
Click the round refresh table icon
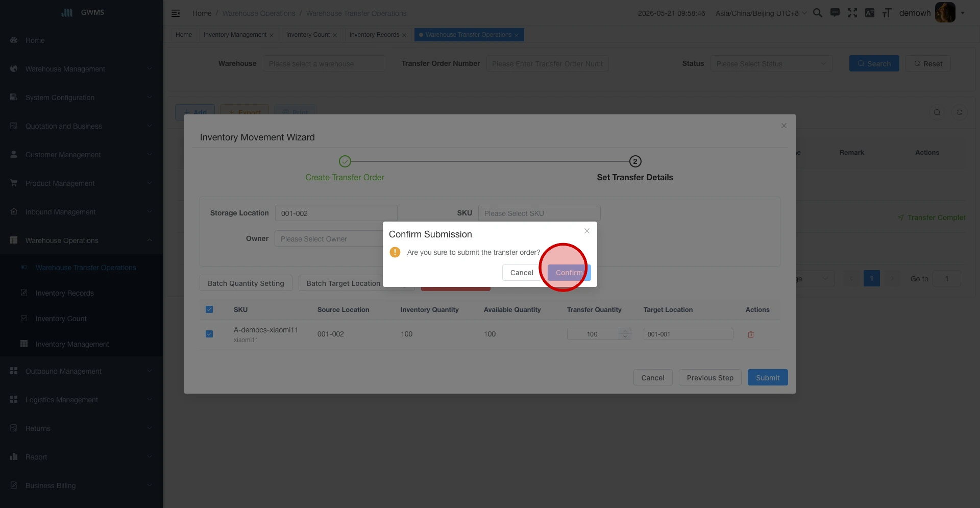pos(960,112)
